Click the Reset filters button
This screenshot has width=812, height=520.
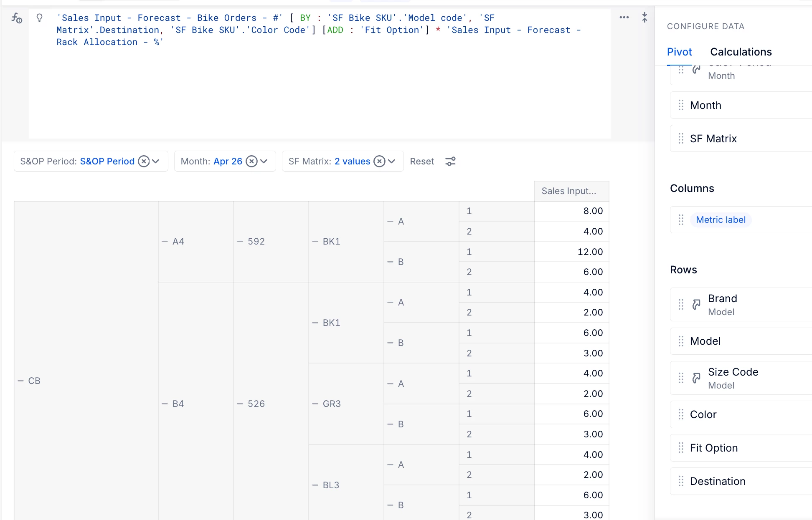coord(422,162)
